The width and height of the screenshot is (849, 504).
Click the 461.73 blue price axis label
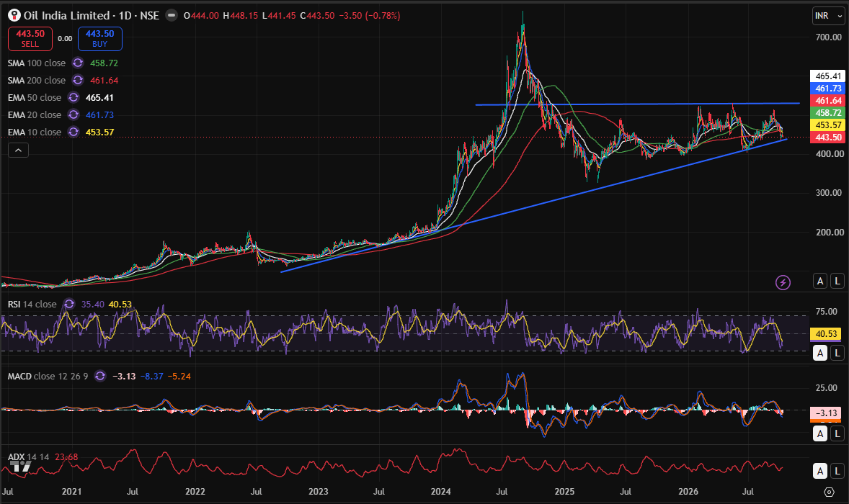tap(828, 88)
